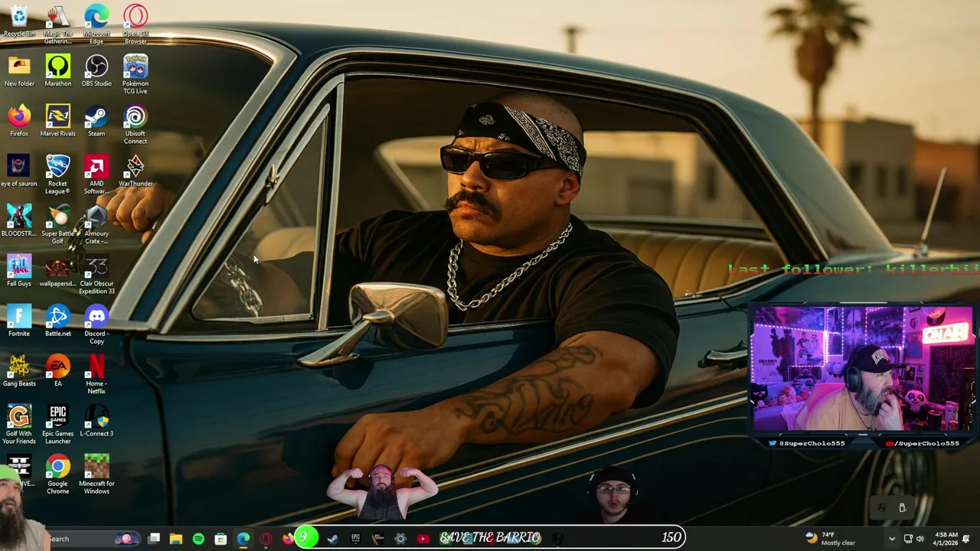Open Google Chrome desktop shortcut
The width and height of the screenshot is (980, 551).
pyautogui.click(x=57, y=474)
